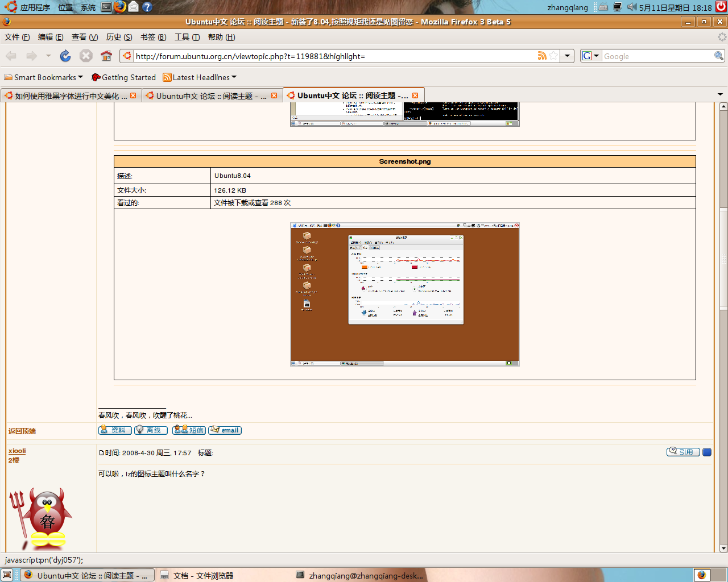This screenshot has height=582, width=728.
Task: Open the 查看 (V) menu
Action: (85, 37)
